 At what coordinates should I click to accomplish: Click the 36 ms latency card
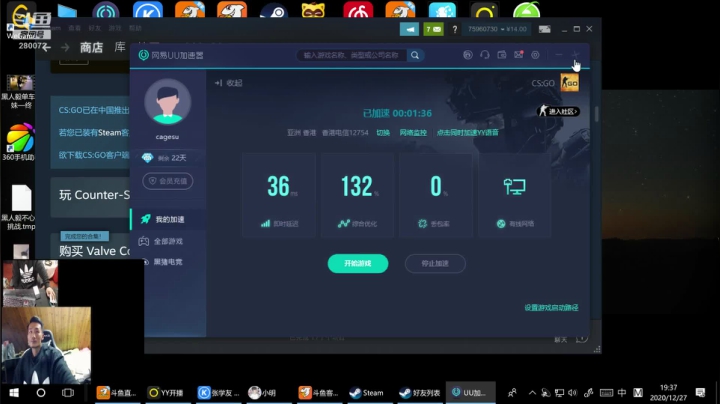click(279, 196)
